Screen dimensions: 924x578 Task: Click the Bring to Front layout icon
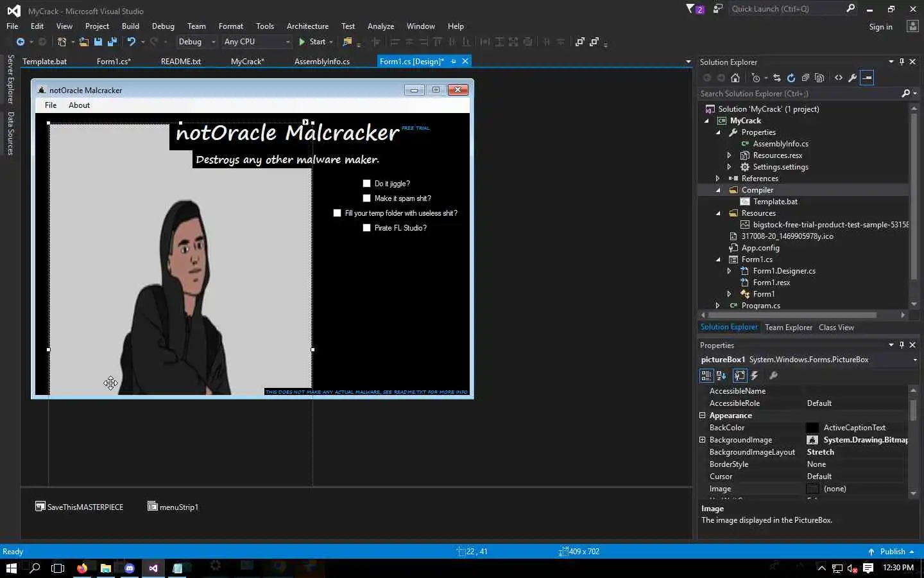click(x=580, y=42)
